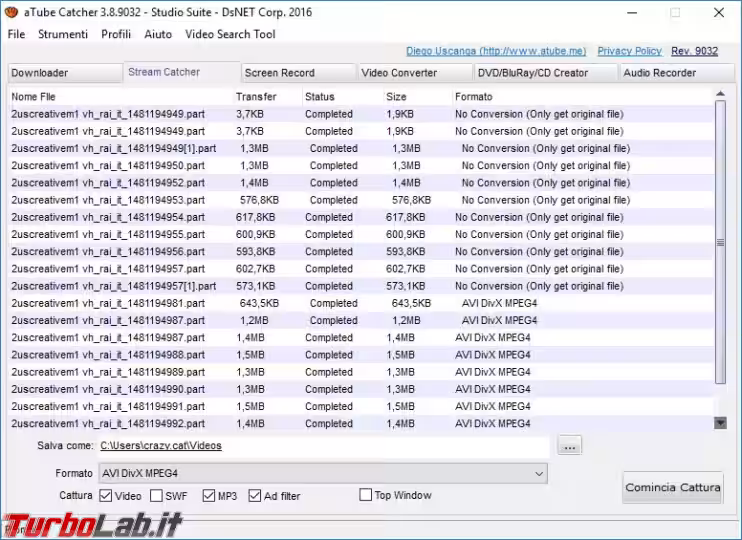The width and height of the screenshot is (742, 540).
Task: Click the 576,8KB transfer value
Action: [x=259, y=200]
